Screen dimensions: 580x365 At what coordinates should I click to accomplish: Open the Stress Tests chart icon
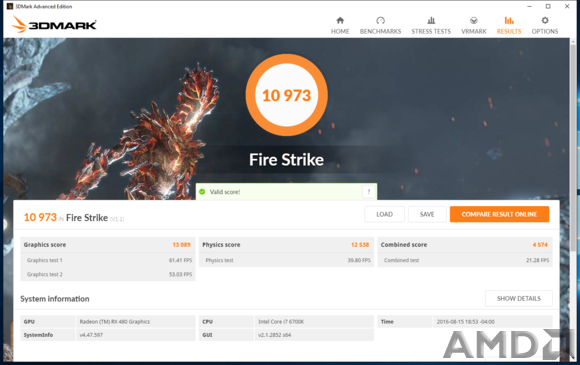click(431, 20)
